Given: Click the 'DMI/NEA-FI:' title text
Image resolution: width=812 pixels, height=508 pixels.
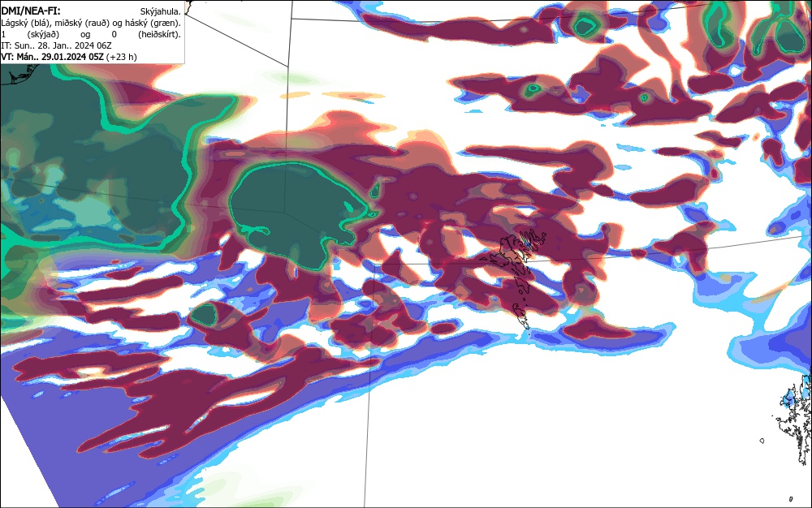Looking at the screenshot, I should (31, 11).
